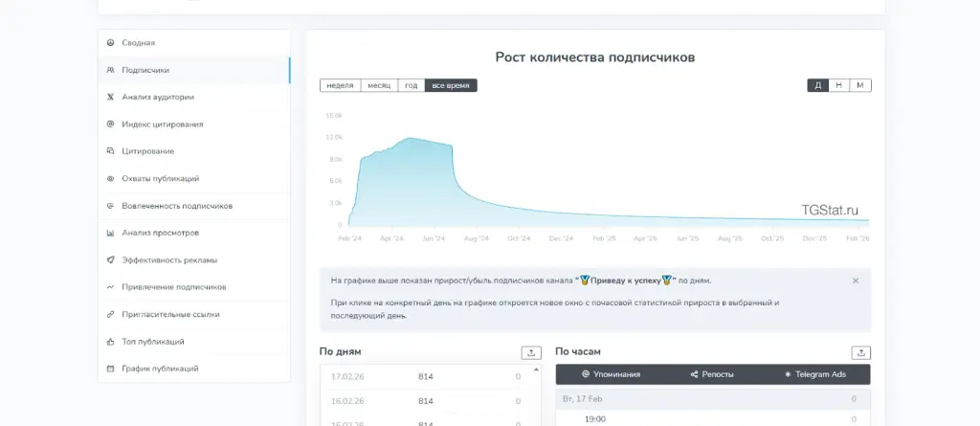Viewport: 980px width, 426px height.
Task: Click the По дням heading
Action: click(x=340, y=351)
